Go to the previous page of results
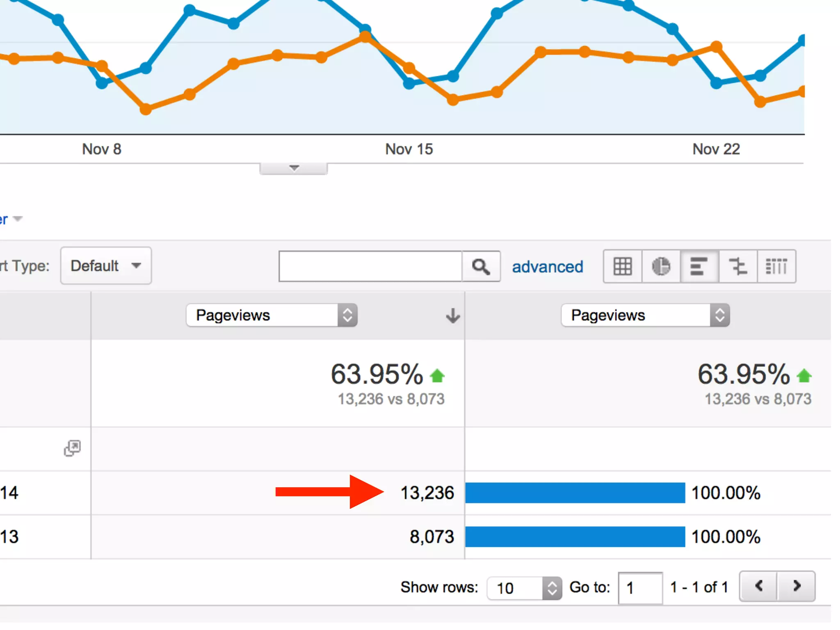The width and height of the screenshot is (840, 630). [x=759, y=586]
